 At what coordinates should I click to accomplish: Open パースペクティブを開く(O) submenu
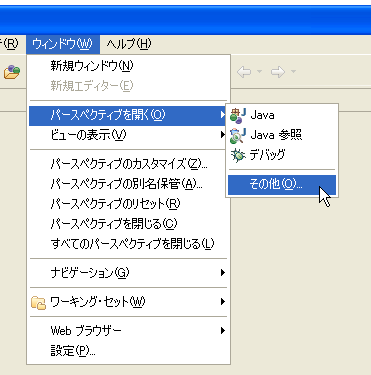coord(128,115)
